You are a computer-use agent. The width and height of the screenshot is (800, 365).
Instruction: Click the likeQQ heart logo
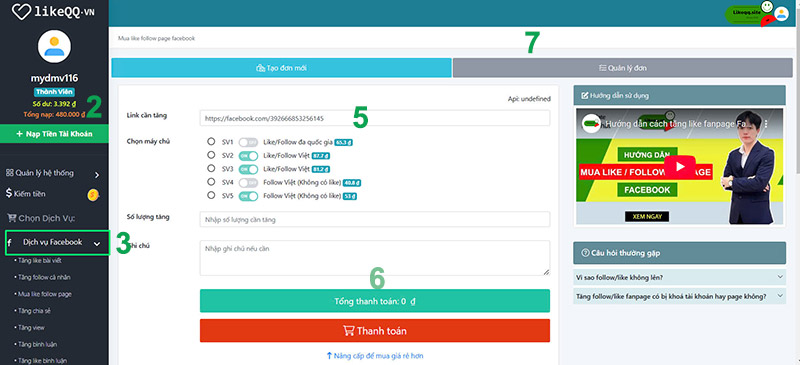tap(21, 12)
